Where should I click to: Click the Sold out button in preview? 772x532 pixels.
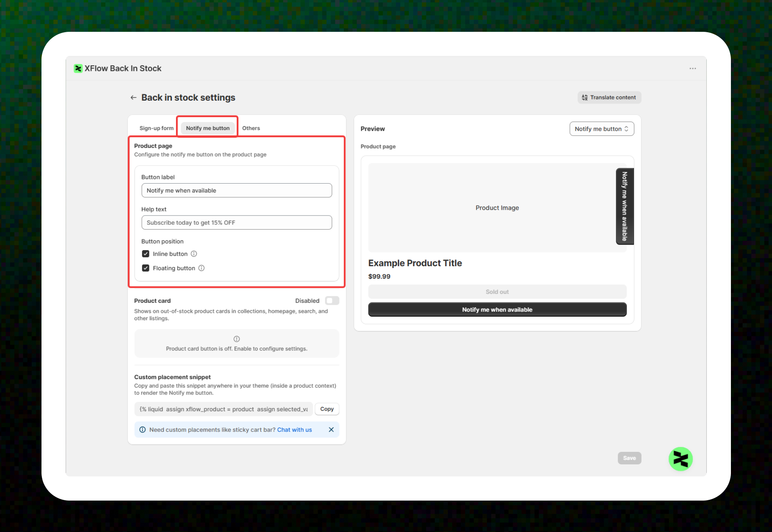tap(497, 292)
